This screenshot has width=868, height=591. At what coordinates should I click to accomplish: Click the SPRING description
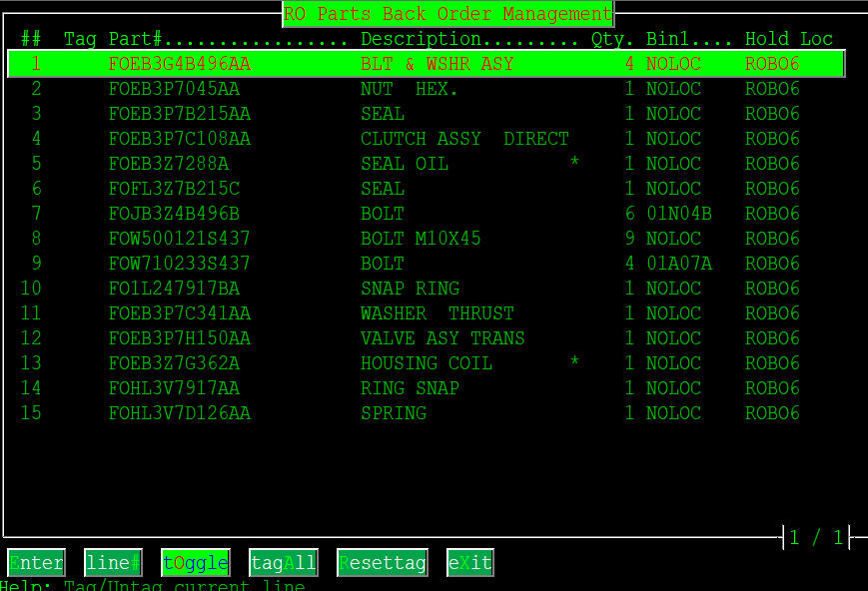(394, 413)
